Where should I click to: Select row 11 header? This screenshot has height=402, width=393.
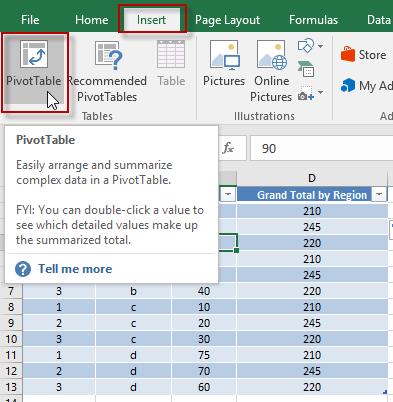(11, 355)
